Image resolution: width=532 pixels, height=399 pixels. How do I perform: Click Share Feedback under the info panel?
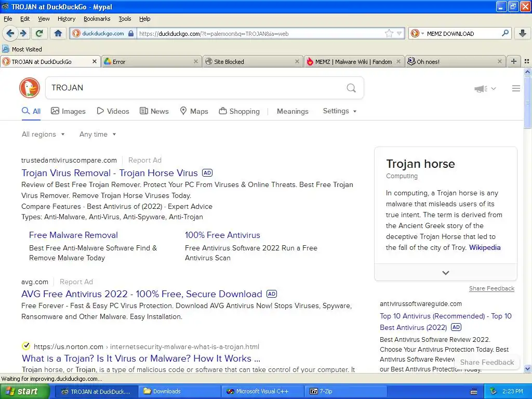(491, 288)
